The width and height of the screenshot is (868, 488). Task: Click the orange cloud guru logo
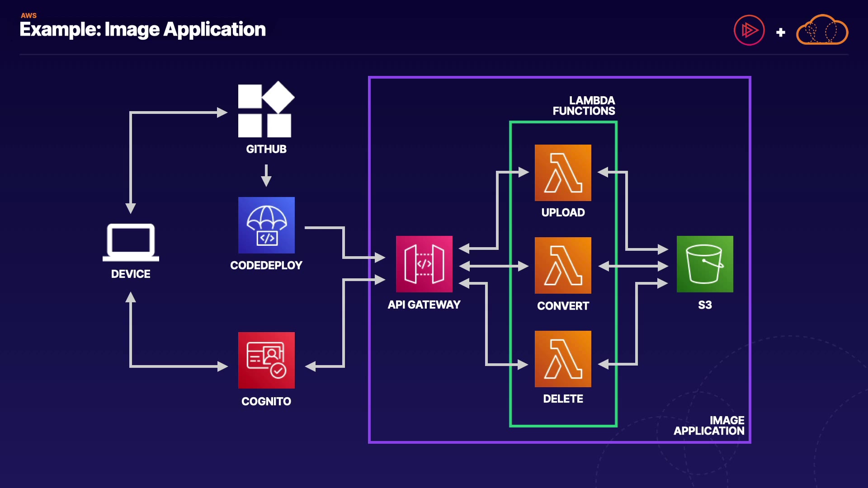click(822, 30)
